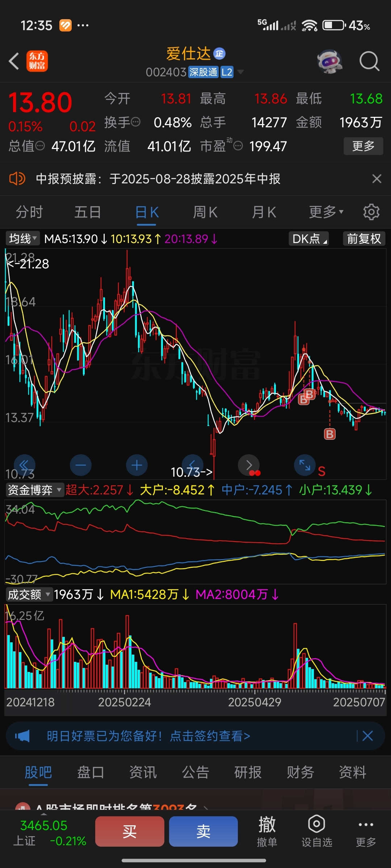Dismiss the 中报预披露 notice
391x868 pixels.
377,179
